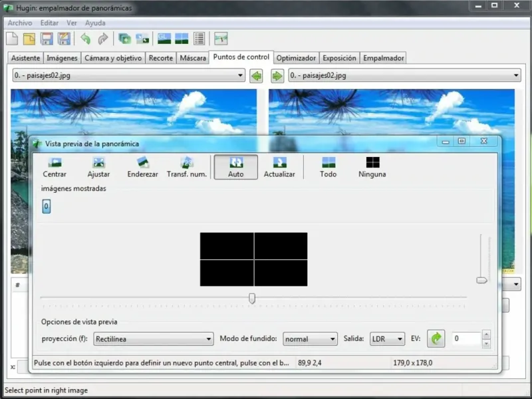Click the right paisajes02 image pane

(x=392, y=113)
